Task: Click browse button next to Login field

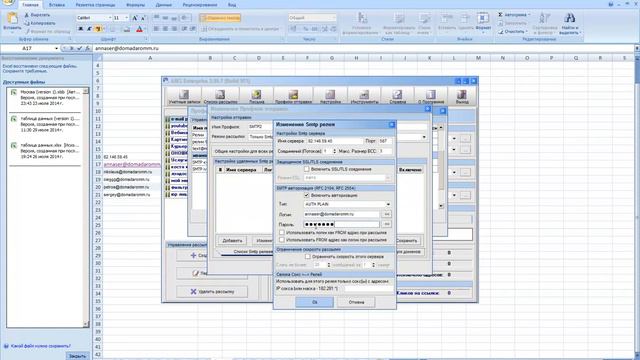Action: click(x=387, y=214)
